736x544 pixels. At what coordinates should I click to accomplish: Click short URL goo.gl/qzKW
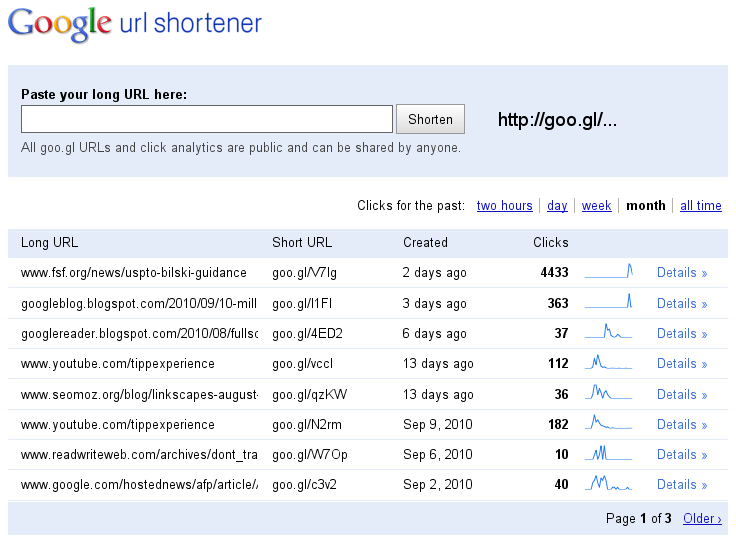(x=309, y=394)
